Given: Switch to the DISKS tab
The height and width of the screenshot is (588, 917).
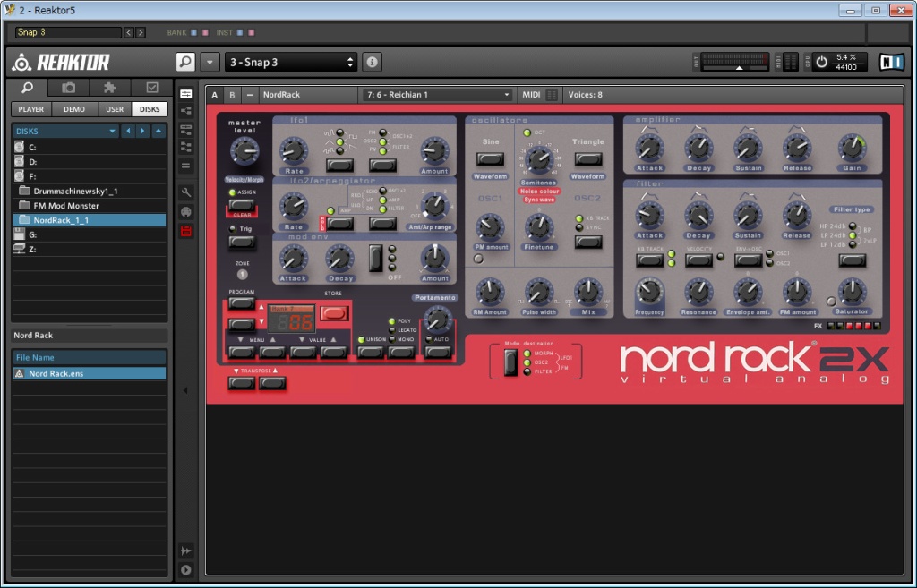Looking at the screenshot, I should [150, 109].
